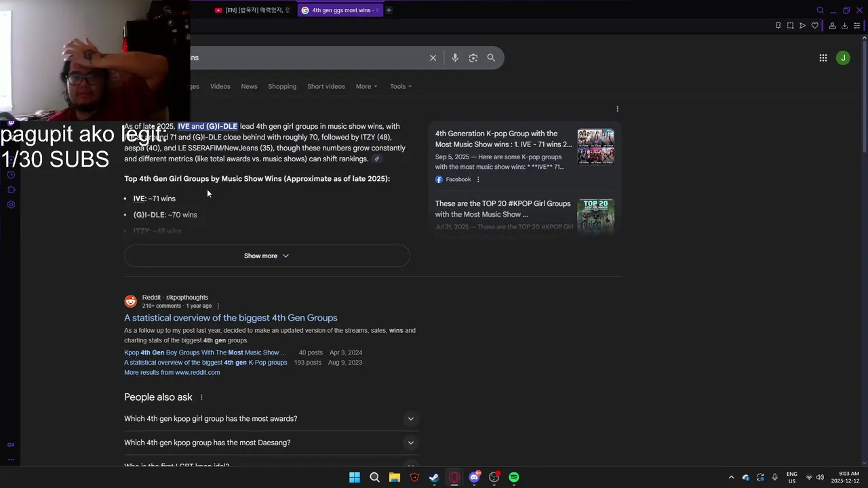868x488 pixels.
Task: Open Opera profile icon
Action: point(832,26)
